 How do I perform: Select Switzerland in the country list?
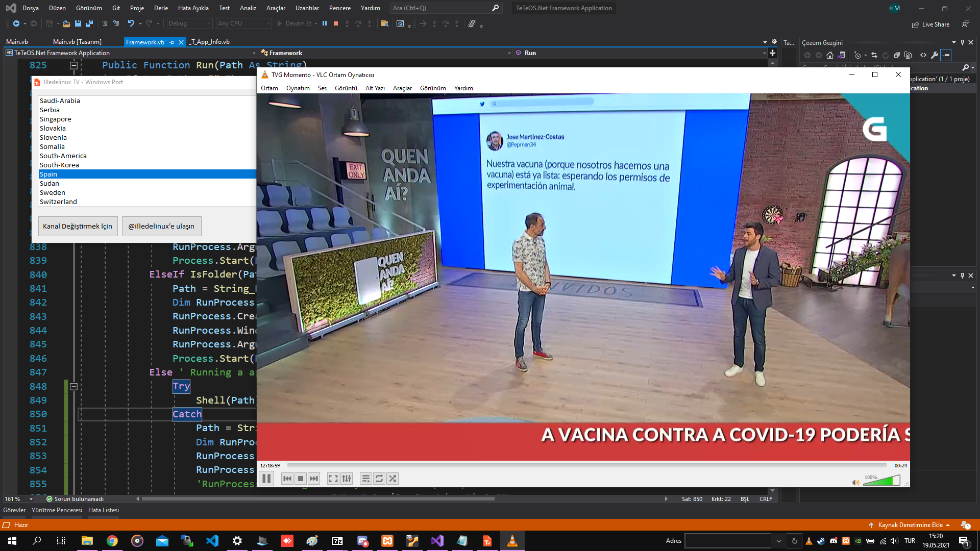click(147, 202)
